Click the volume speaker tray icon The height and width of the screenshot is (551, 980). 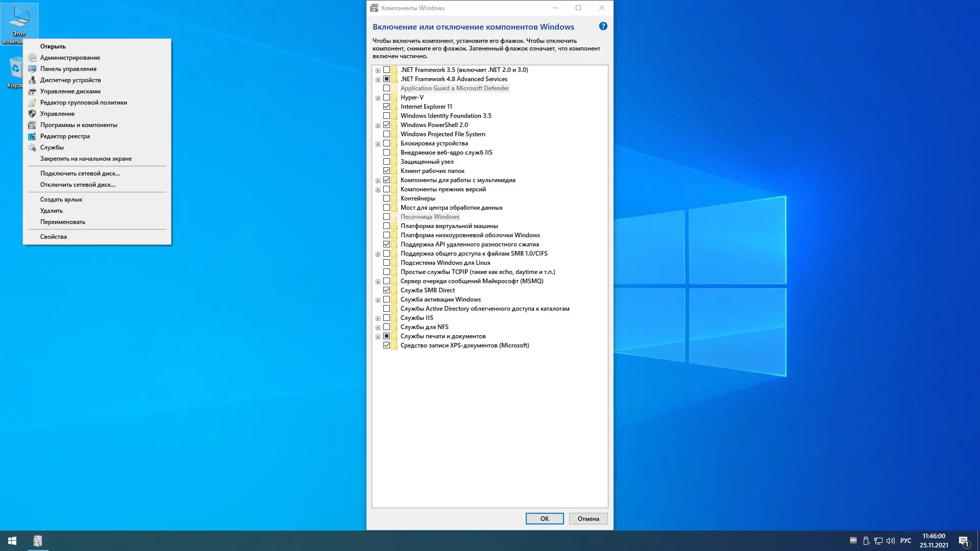pyautogui.click(x=891, y=540)
